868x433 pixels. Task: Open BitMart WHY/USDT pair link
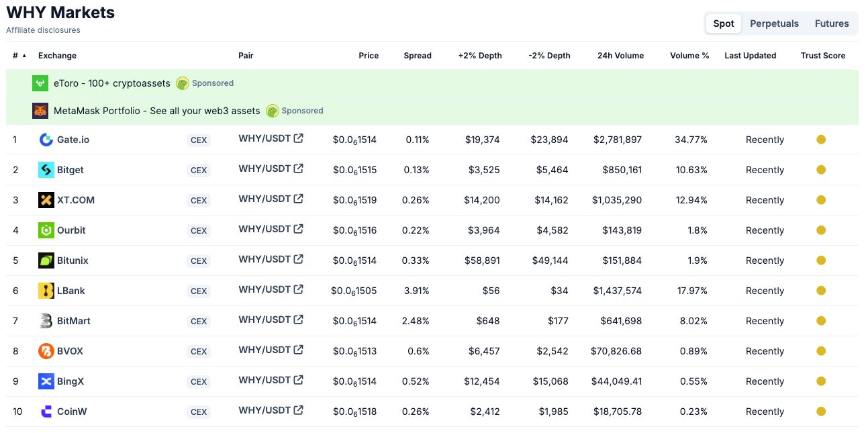(x=264, y=320)
